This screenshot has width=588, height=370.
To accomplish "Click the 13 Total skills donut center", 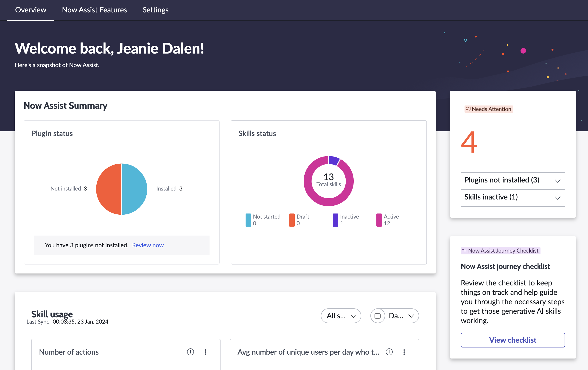I will pyautogui.click(x=329, y=180).
